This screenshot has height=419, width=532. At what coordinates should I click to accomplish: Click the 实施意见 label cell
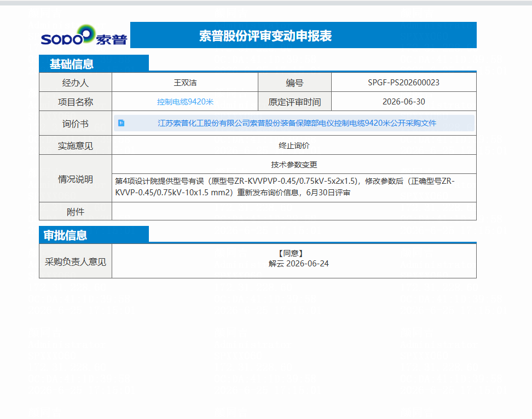76,146
